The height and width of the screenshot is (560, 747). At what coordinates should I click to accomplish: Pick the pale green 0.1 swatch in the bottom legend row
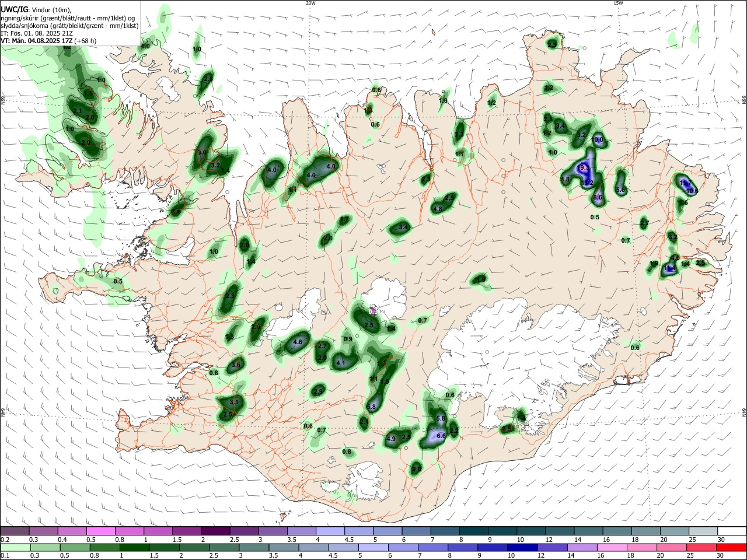pyautogui.click(x=15, y=547)
